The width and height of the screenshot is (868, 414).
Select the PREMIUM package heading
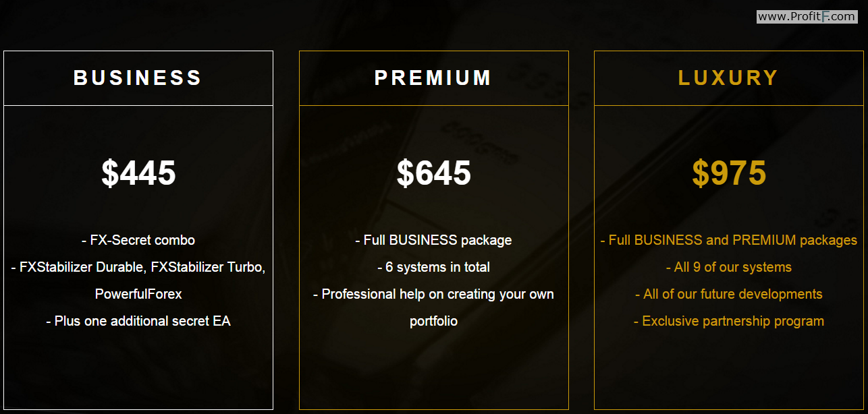pyautogui.click(x=433, y=78)
